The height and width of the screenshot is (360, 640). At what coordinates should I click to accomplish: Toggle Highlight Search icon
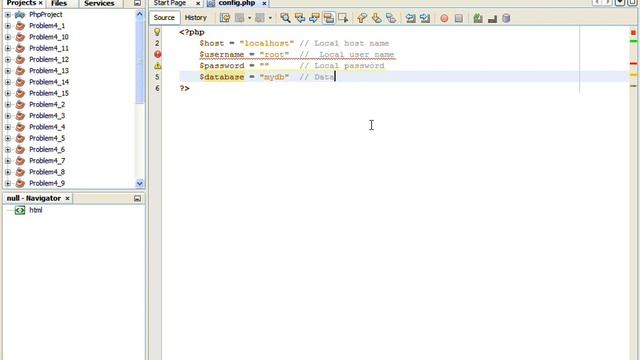[329, 18]
